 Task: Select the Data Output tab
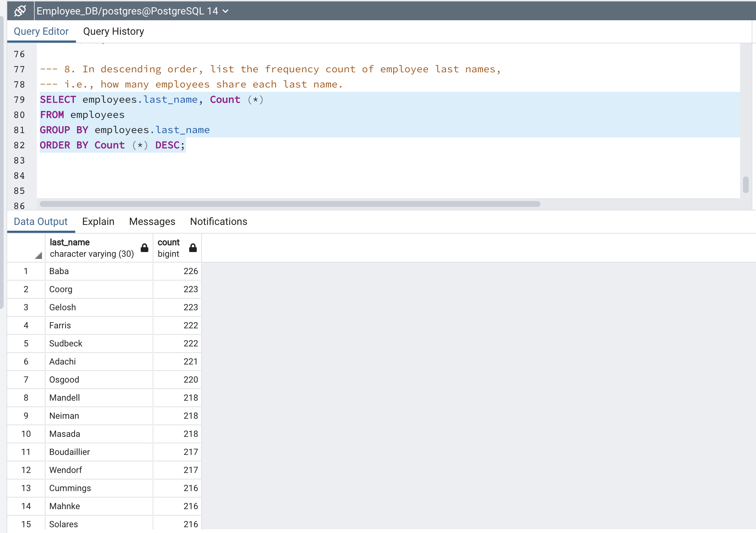pos(41,222)
